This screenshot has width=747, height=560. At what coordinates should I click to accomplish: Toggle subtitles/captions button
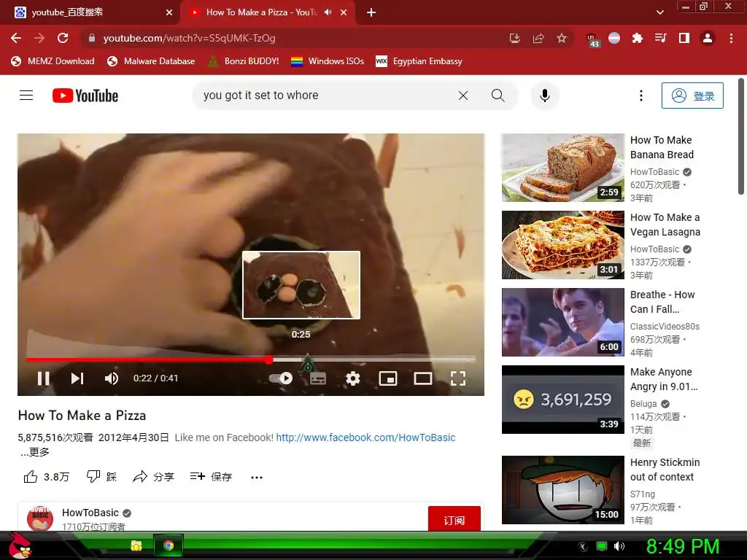(x=318, y=378)
